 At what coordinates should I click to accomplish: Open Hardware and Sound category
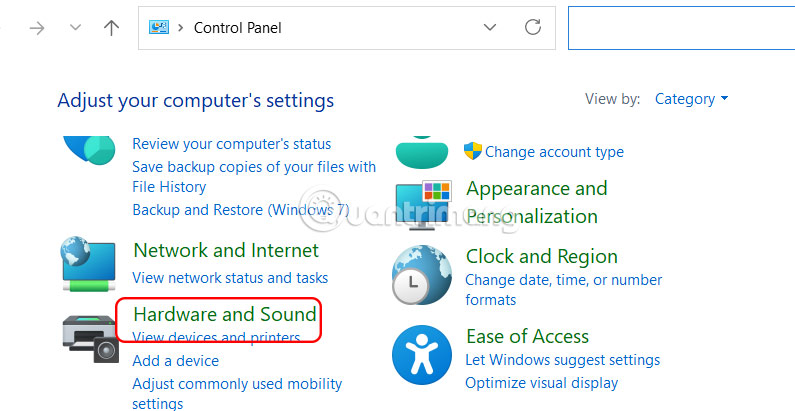tap(225, 314)
